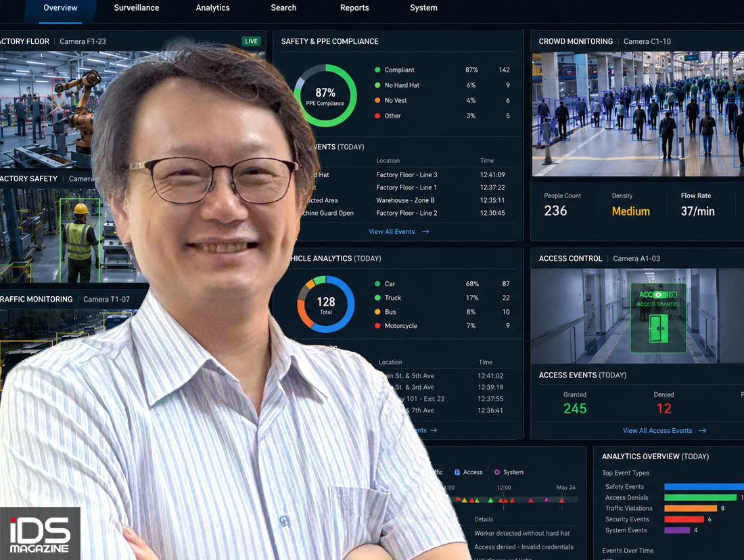Open the Crowd Monitoring camera feed
This screenshot has height=560, width=744.
coord(638,114)
